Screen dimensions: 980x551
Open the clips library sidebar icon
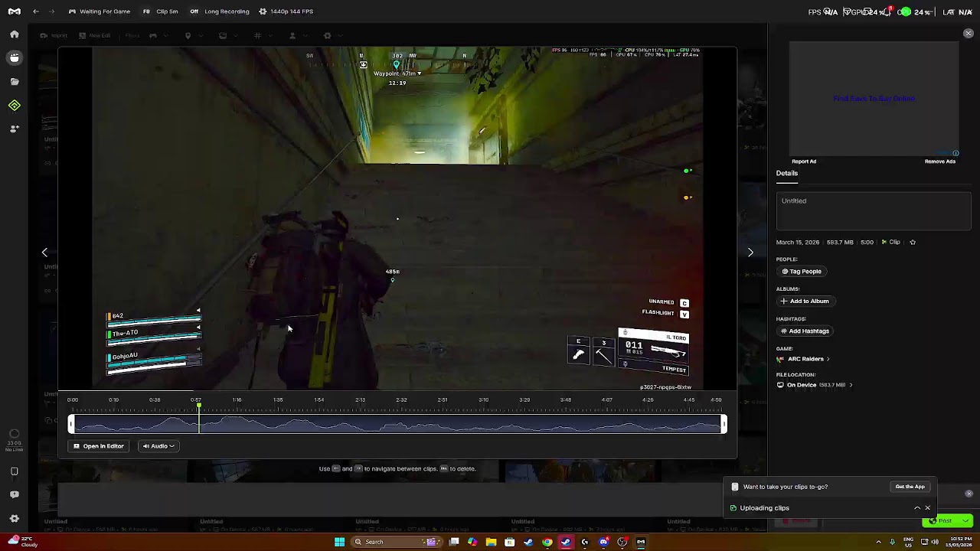click(x=15, y=57)
